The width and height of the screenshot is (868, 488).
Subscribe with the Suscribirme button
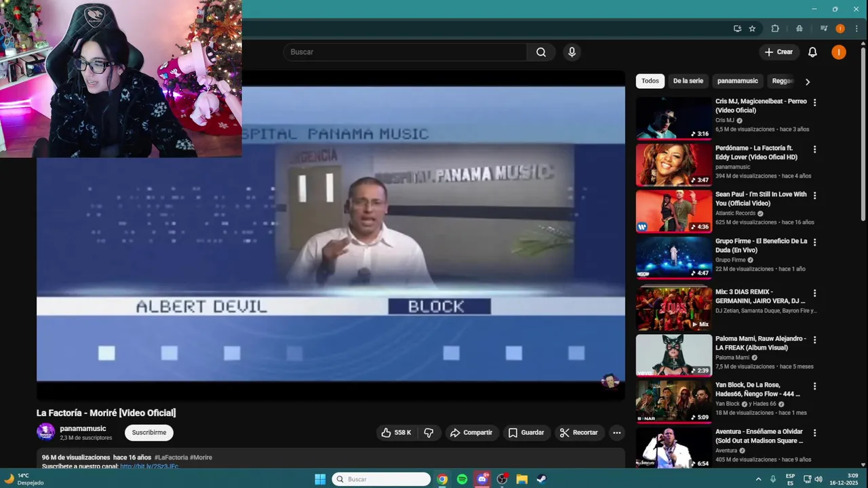[x=149, y=432]
